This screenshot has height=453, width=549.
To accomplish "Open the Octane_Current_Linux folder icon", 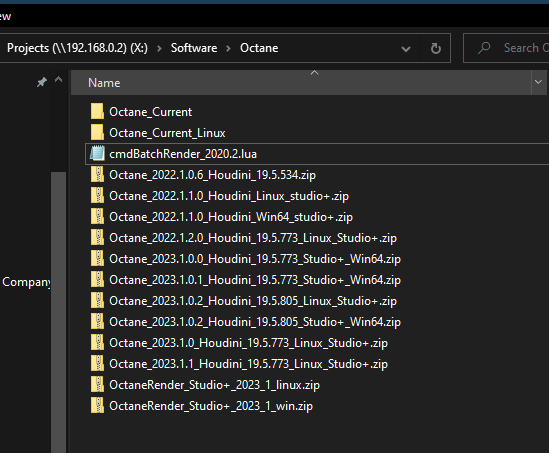I will pos(97,133).
